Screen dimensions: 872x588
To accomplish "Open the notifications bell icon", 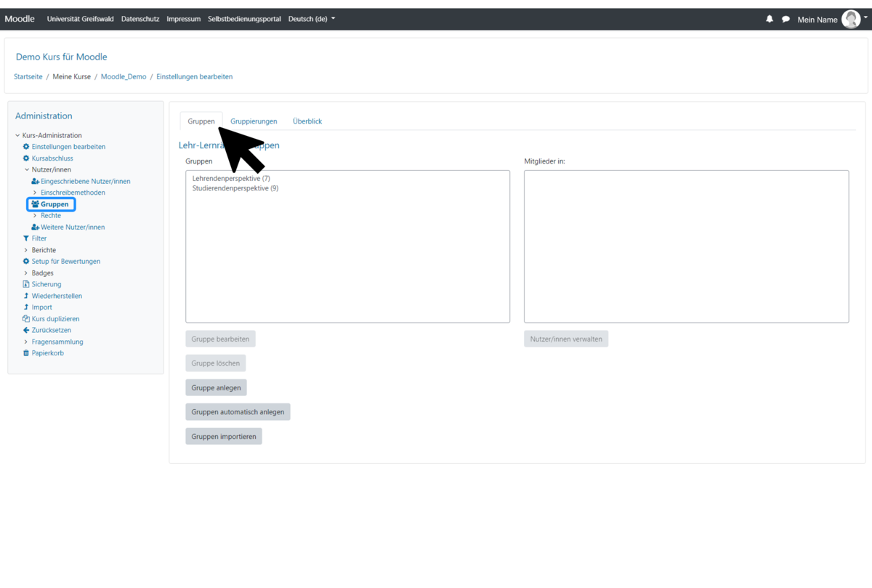I will pos(770,20).
